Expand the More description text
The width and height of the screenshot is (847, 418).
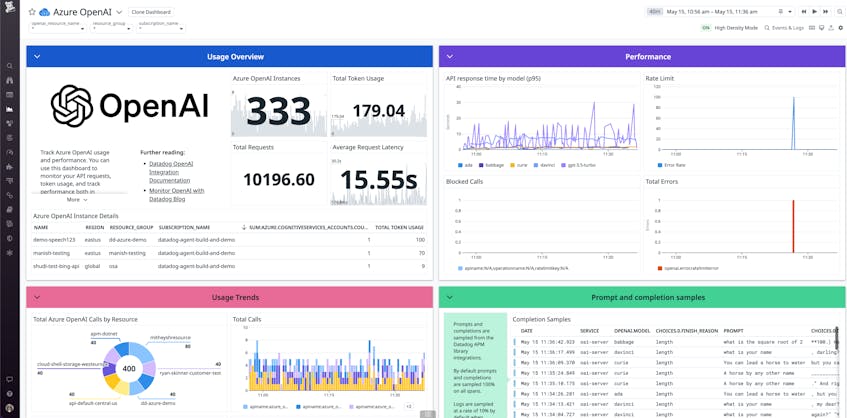tap(77, 199)
